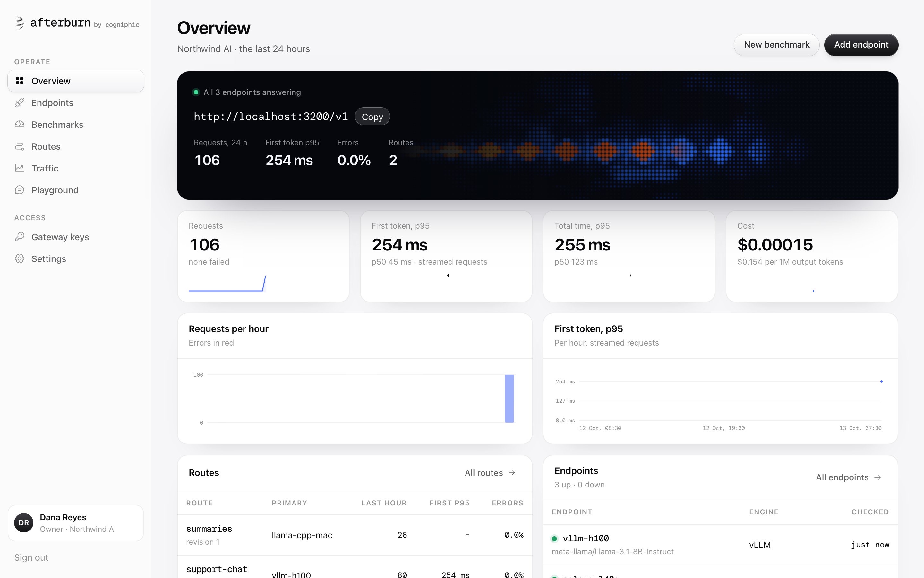Open the Endpoints page from sidebar
Screen dimensions: 924x578
click(x=76, y=102)
